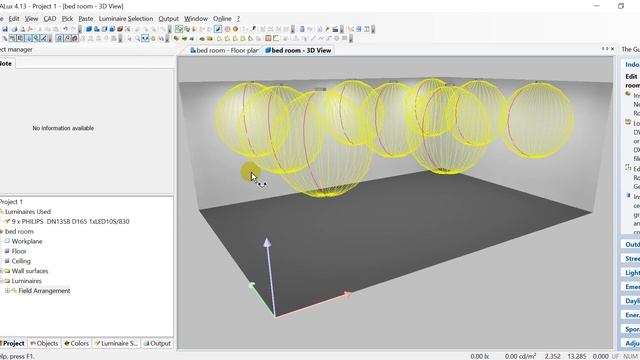Expand the Dayli... section in Guide panel
640x360 pixels.
(x=631, y=301)
